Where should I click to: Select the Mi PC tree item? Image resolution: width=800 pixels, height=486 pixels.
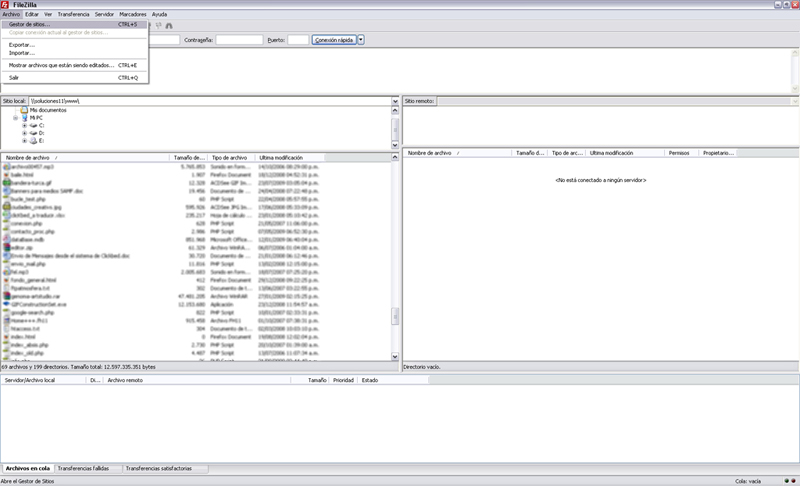(36, 118)
